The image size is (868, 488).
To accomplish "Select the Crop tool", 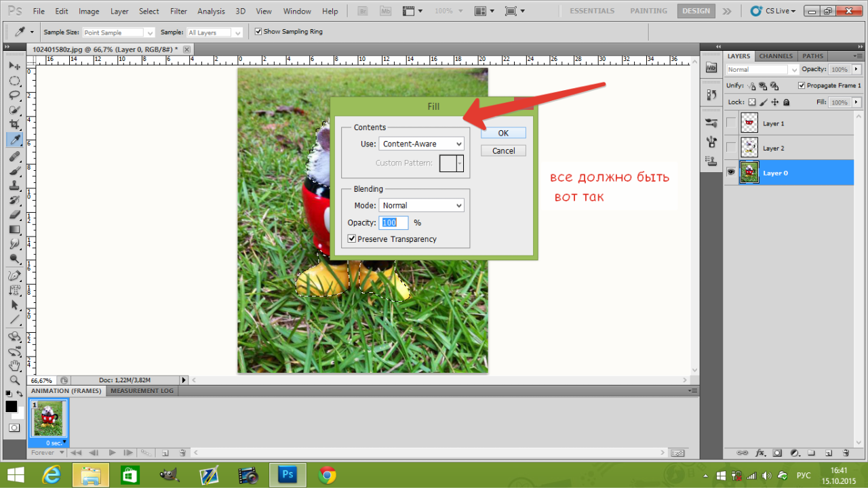I will pyautogui.click(x=14, y=125).
